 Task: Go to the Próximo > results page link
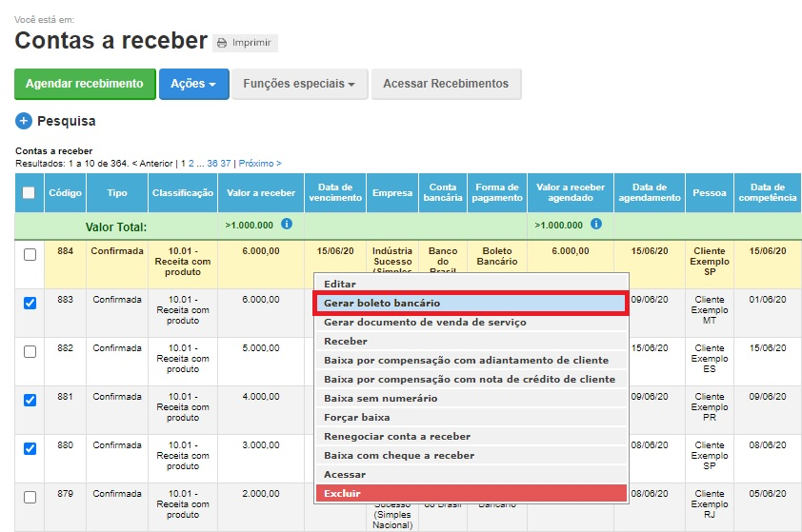tap(260, 164)
